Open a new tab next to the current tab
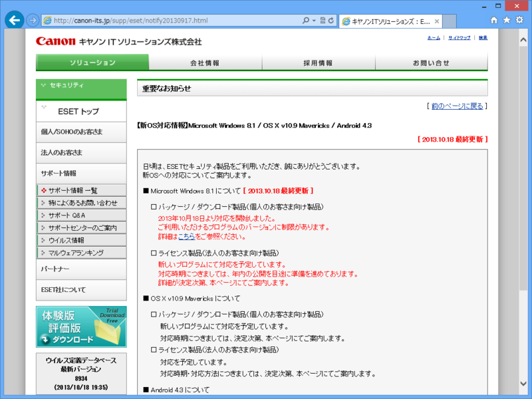 [x=448, y=21]
